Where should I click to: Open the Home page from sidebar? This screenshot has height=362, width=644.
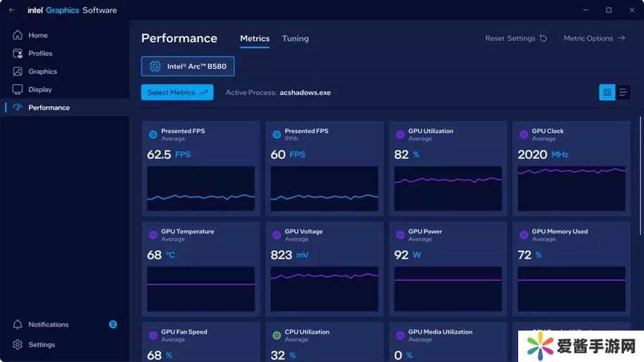coord(37,35)
